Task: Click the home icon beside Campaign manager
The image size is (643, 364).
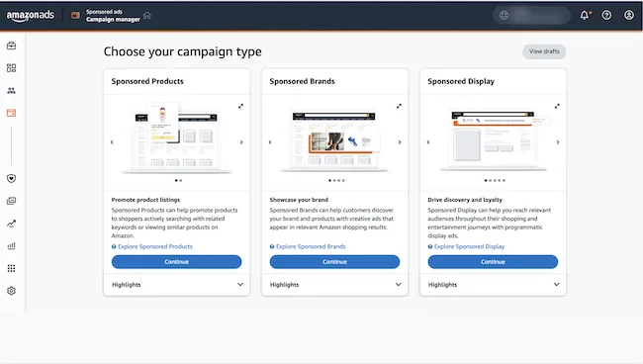Action: coord(147,16)
